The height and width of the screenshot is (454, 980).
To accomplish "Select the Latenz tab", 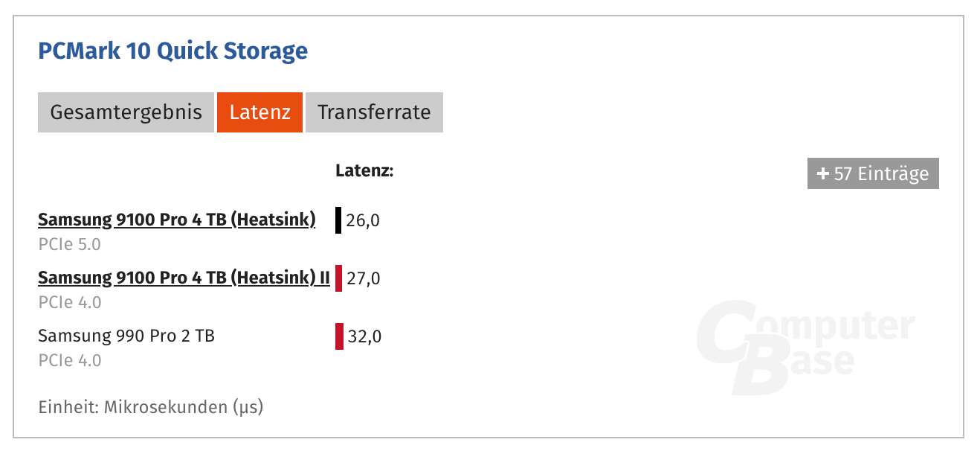I will pyautogui.click(x=259, y=112).
